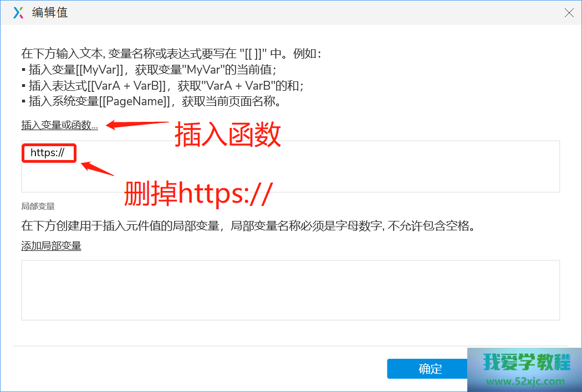
Task: Open the 插入变量或函数... link
Action: 59,125
